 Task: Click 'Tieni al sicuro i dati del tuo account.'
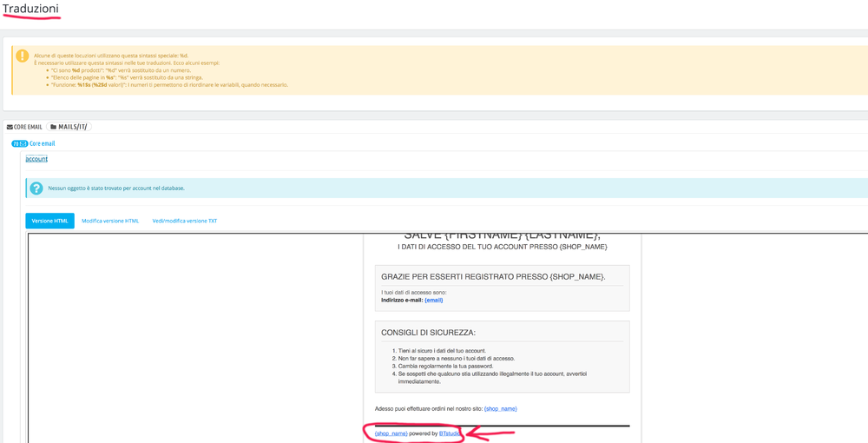click(442, 351)
